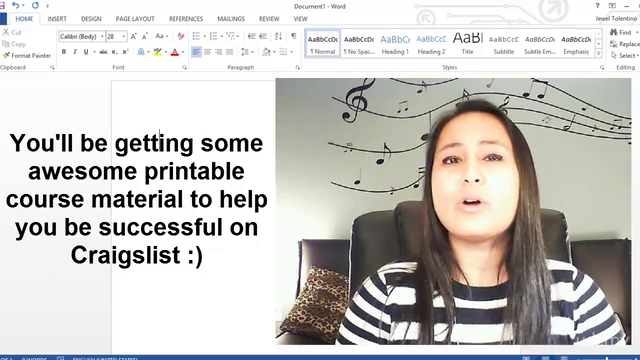The width and height of the screenshot is (640, 360).
Task: Expand the Styles gallery More arrow
Action: [598, 53]
